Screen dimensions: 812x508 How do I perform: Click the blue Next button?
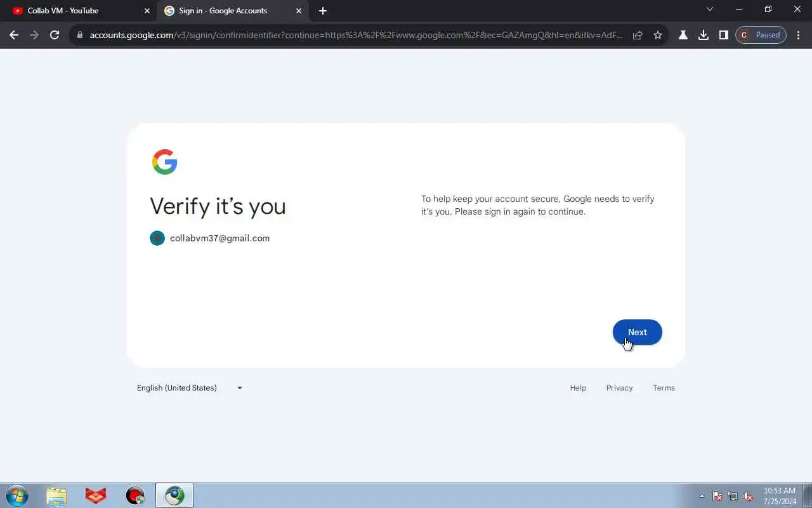[x=637, y=332]
